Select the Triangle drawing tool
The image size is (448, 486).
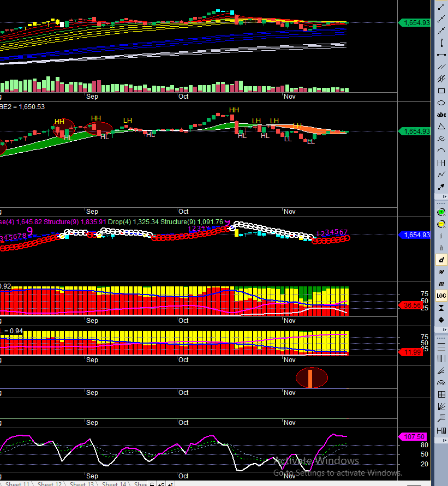[441, 127]
